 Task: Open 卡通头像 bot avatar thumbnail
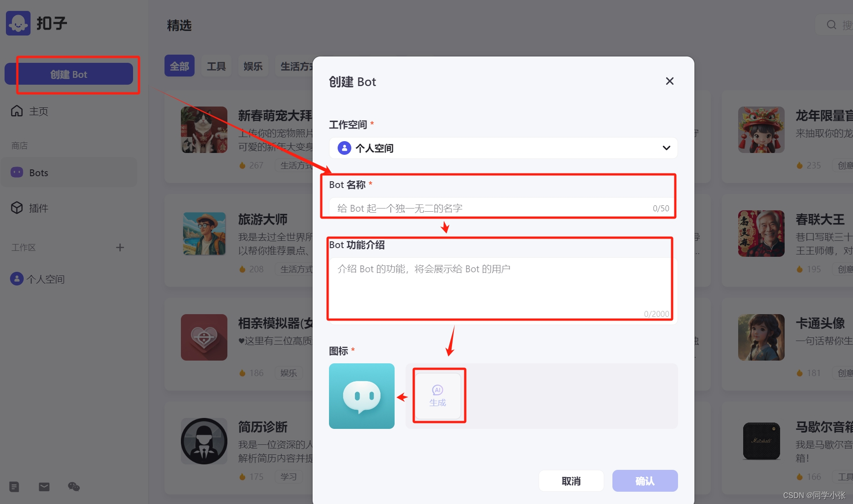761,337
